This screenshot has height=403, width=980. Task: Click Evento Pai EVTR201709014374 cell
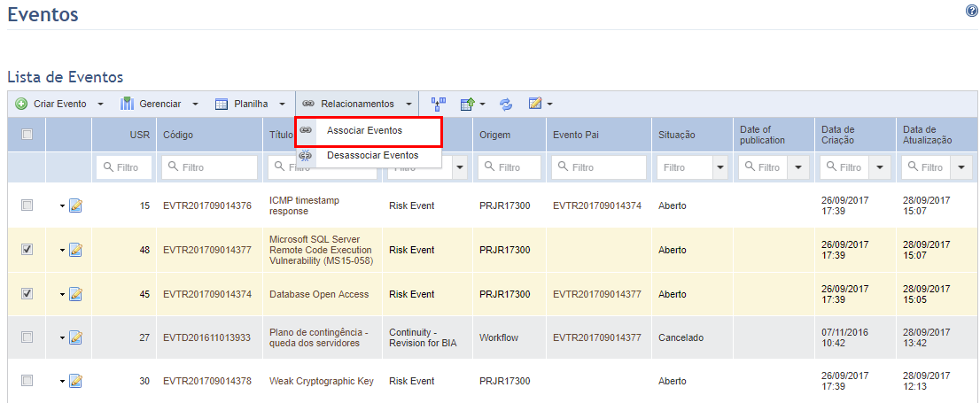[597, 205]
